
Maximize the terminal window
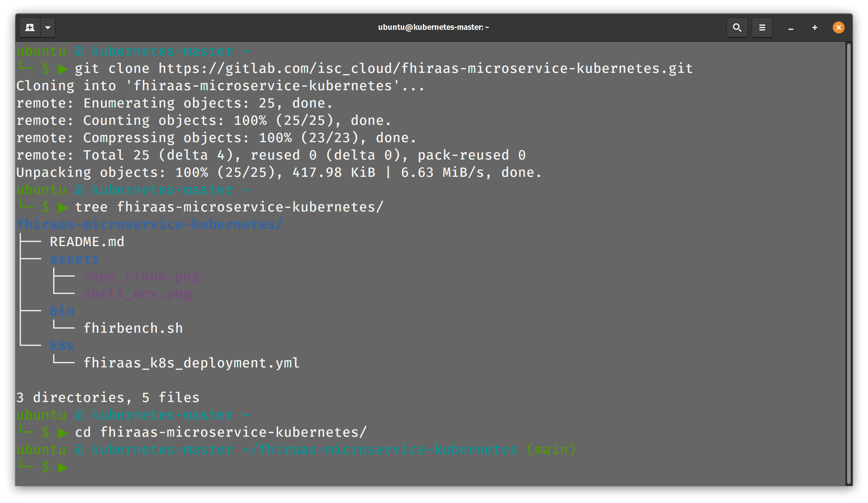(x=815, y=27)
